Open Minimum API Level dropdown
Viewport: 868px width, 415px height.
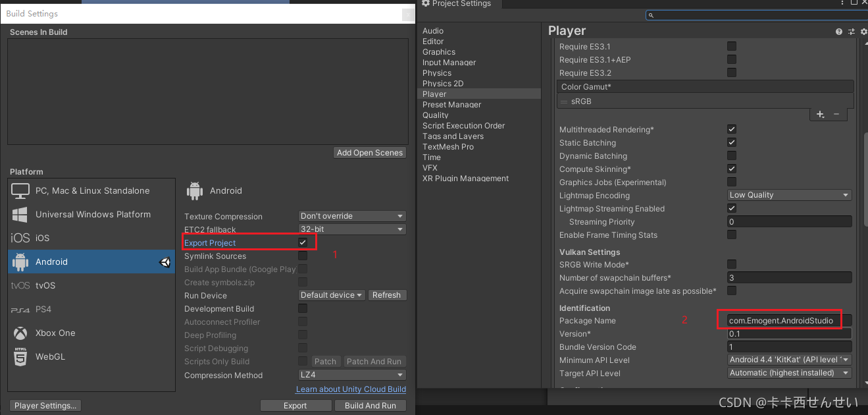coord(790,360)
